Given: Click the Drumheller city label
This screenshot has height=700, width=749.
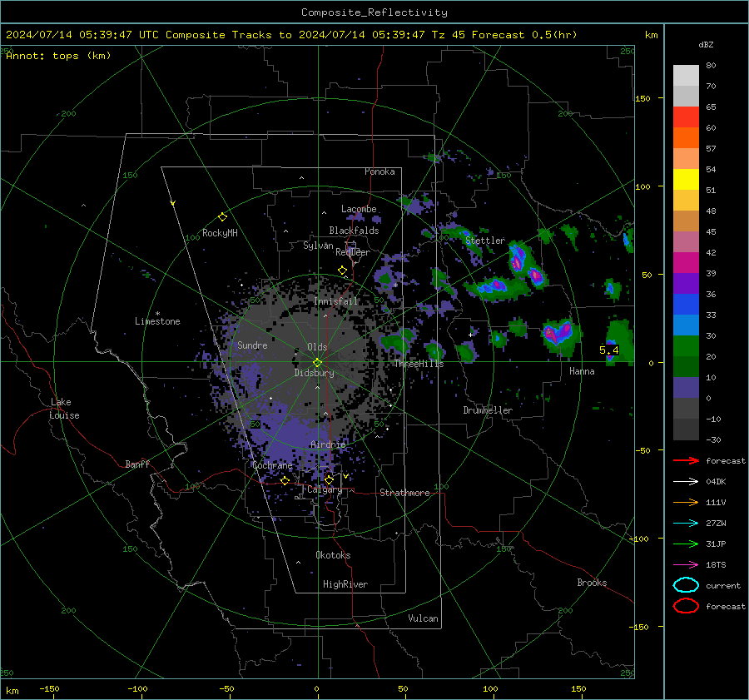Looking at the screenshot, I should (488, 410).
